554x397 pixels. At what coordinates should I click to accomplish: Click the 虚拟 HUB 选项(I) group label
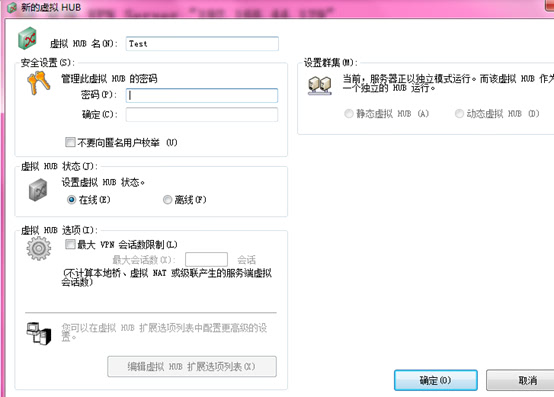pos(59,230)
